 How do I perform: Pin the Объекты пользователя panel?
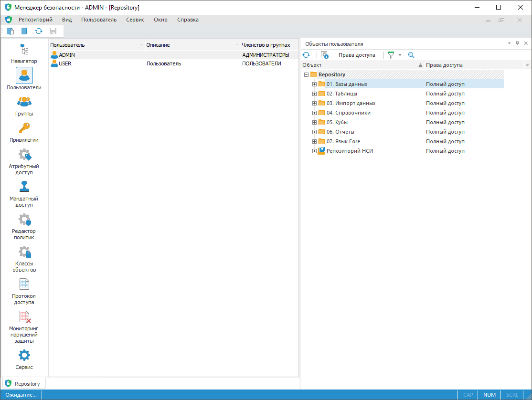point(517,43)
